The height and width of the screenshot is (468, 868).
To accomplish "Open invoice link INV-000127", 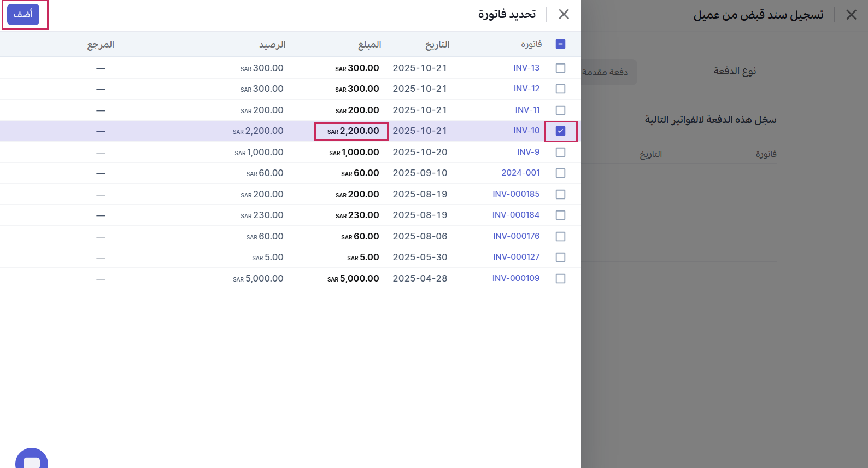I will click(x=516, y=257).
